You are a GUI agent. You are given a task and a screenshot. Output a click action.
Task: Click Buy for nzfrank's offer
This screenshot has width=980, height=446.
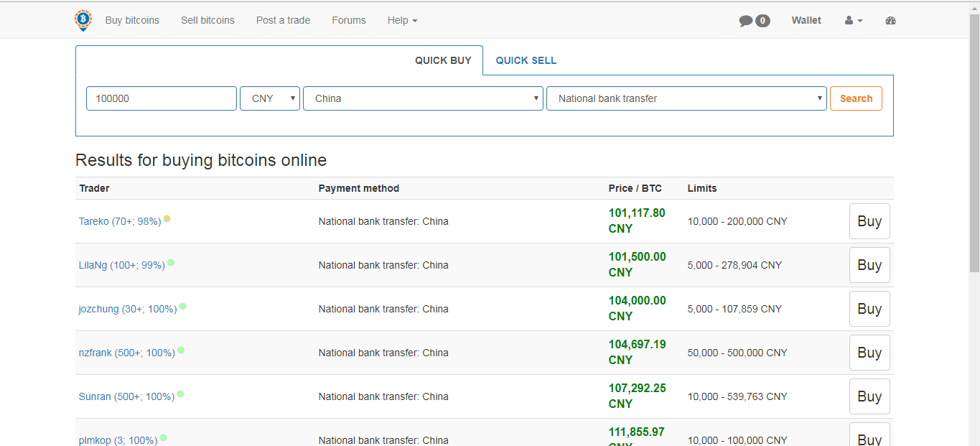(869, 353)
